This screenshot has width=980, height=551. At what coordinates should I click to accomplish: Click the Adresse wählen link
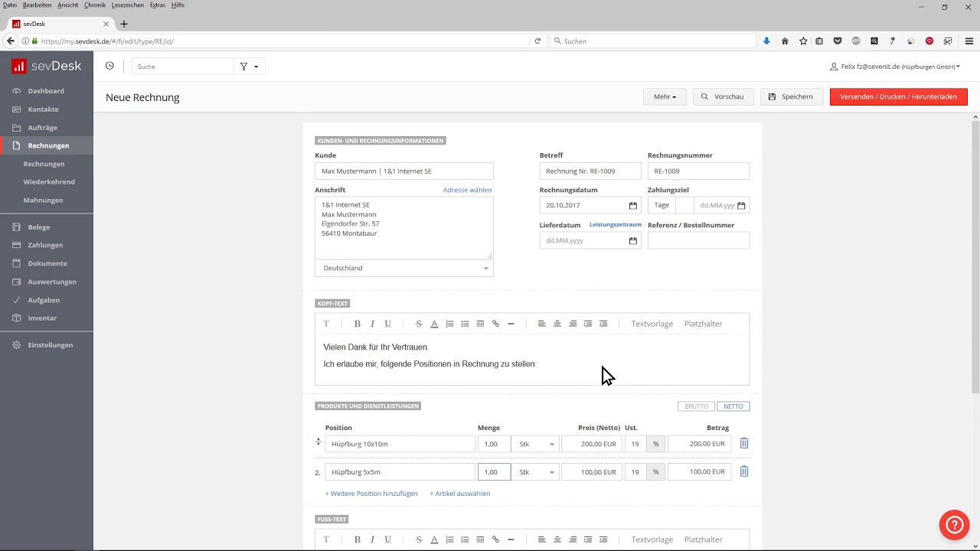(x=467, y=190)
